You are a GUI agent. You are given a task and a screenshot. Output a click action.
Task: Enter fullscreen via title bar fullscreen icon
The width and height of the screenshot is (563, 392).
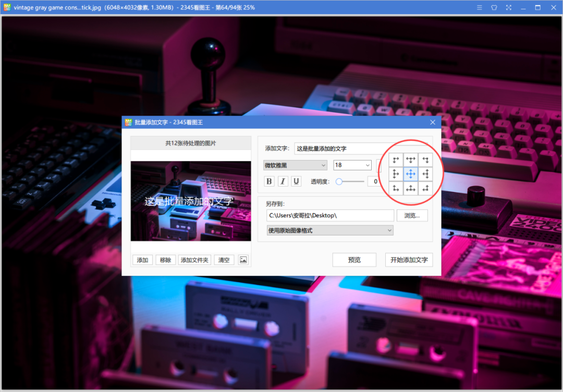[x=508, y=7]
